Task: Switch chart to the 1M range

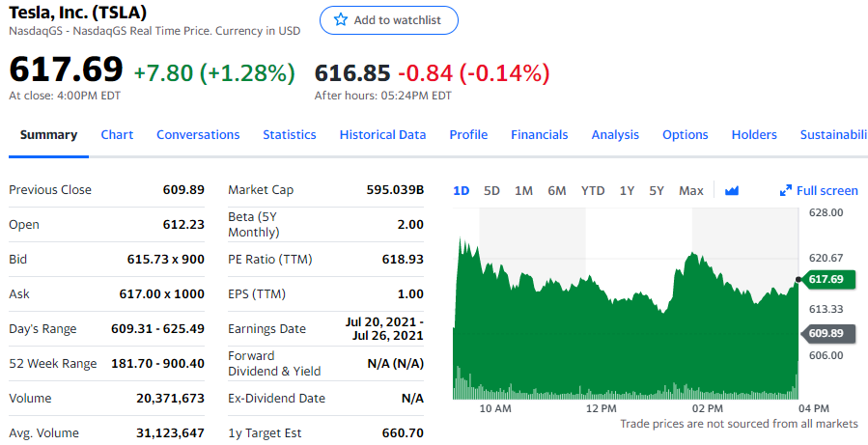Action: point(523,190)
